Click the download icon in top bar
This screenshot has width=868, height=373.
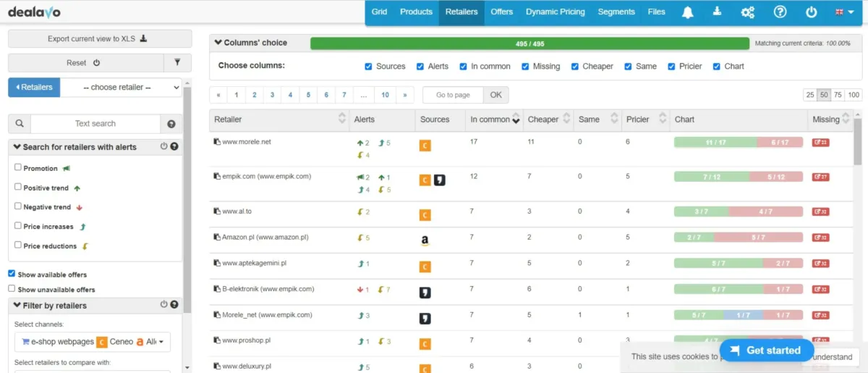tap(718, 12)
